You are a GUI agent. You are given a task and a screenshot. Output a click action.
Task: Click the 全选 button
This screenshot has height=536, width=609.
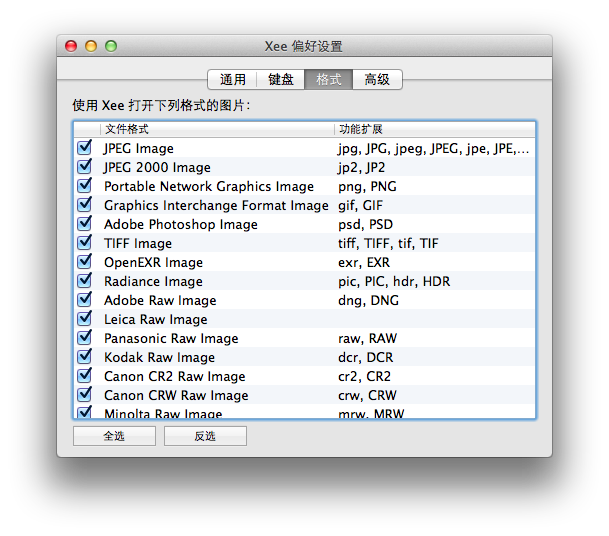(x=114, y=436)
